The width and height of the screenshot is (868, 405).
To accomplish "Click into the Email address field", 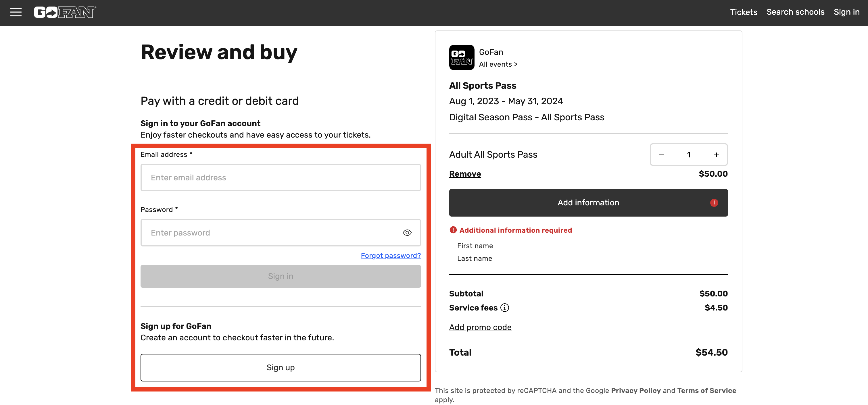I will click(280, 178).
